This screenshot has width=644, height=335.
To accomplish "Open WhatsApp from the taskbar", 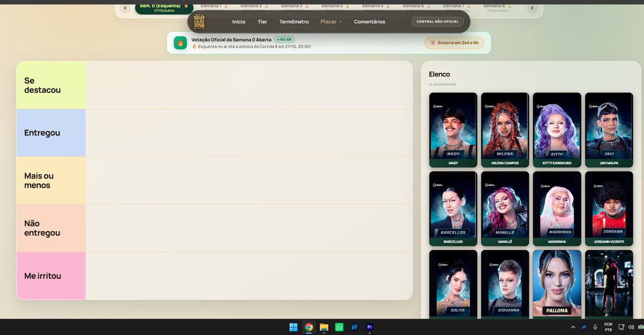I will click(x=339, y=327).
